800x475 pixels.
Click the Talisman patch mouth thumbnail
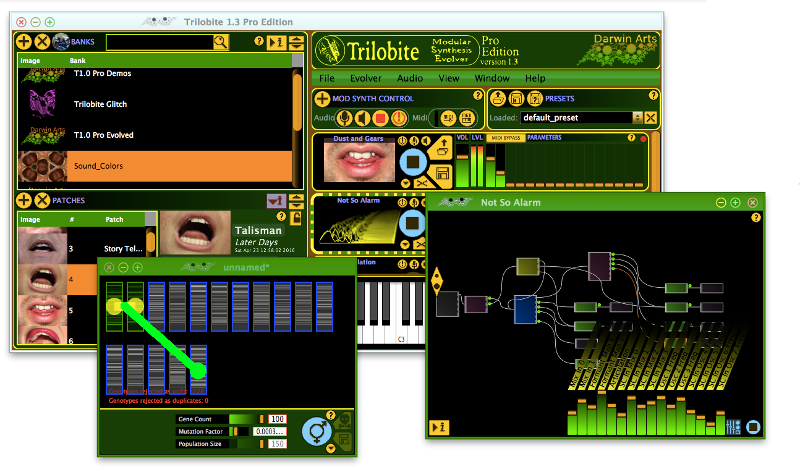[195, 233]
